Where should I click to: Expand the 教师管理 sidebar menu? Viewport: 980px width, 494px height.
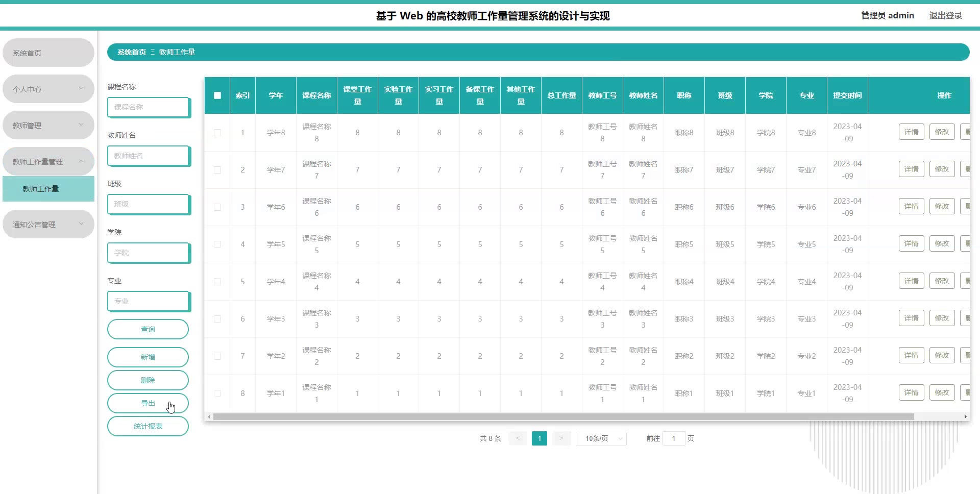pyautogui.click(x=48, y=126)
